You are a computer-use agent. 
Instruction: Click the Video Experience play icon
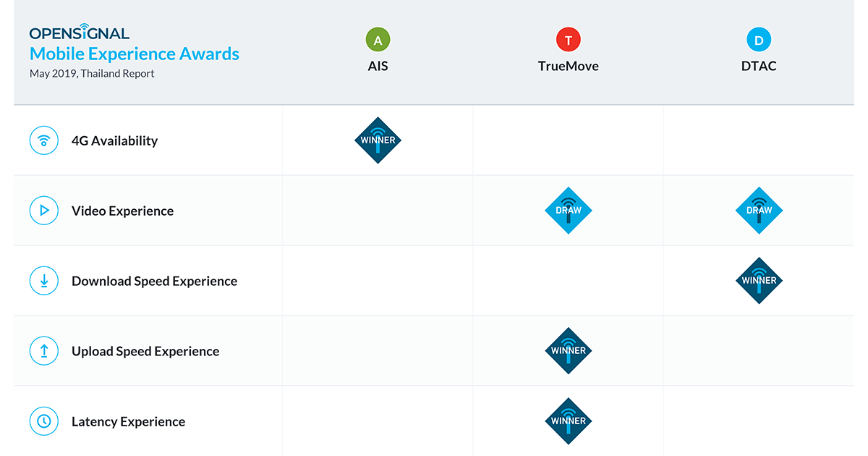click(44, 211)
